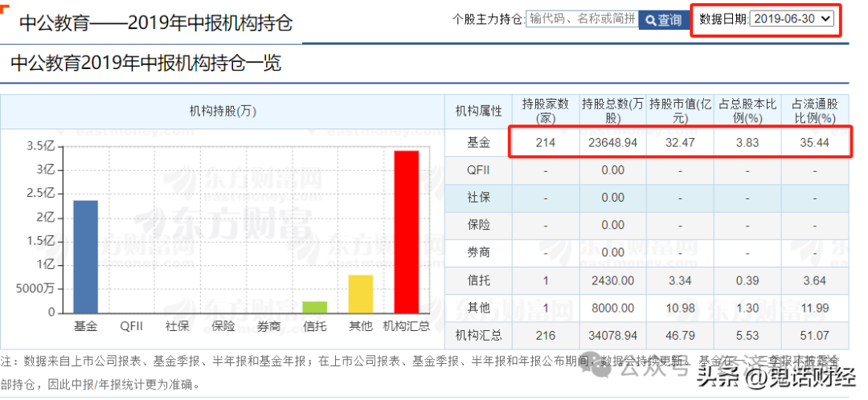Select the QFII row label in table

(478, 170)
